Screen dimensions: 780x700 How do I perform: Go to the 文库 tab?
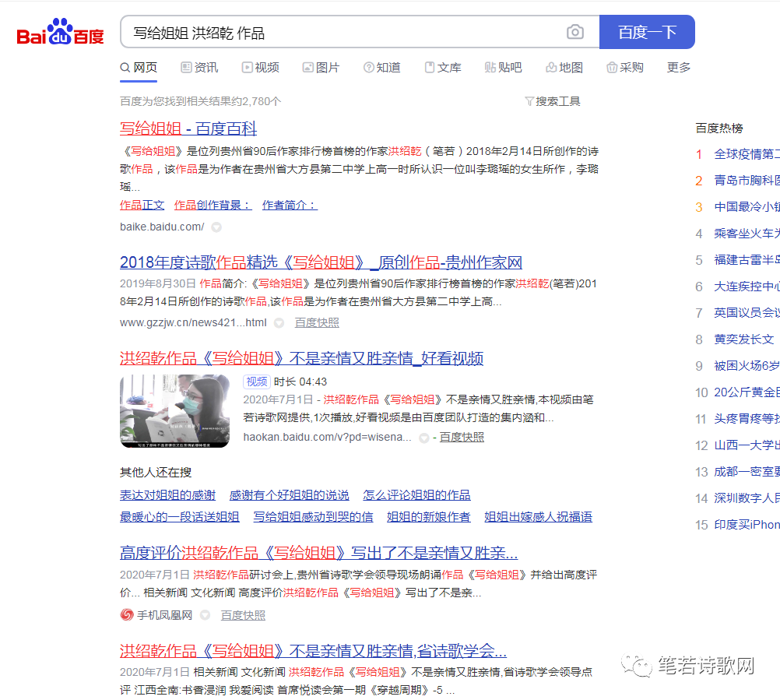(x=443, y=67)
